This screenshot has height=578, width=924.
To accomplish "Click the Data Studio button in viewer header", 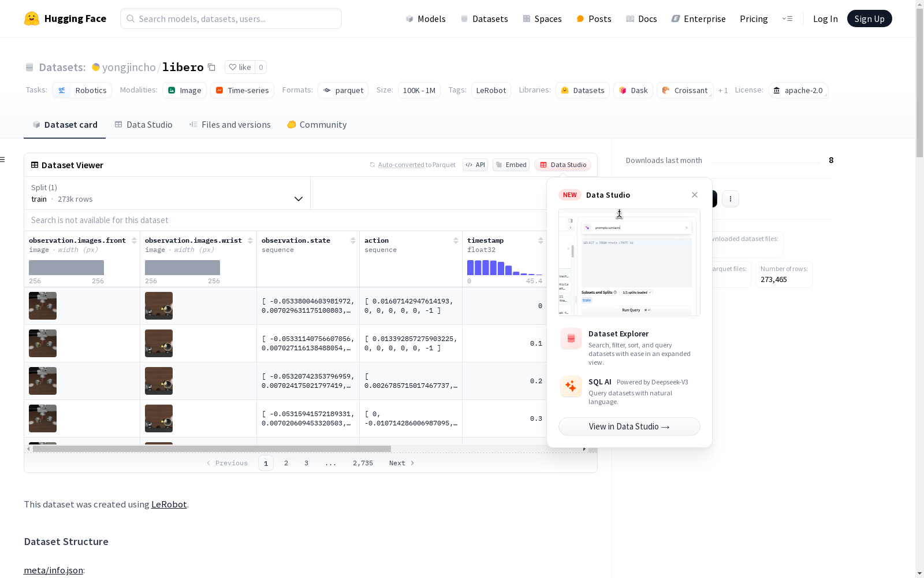I will (562, 165).
